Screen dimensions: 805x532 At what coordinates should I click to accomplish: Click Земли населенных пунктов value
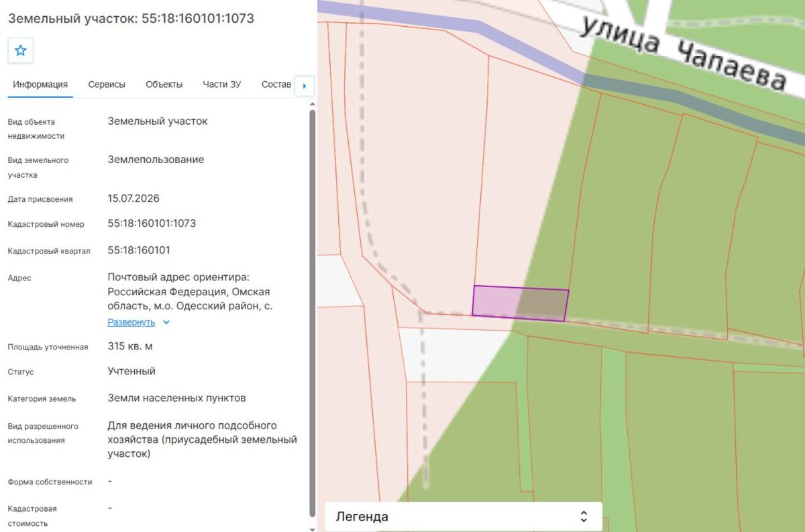(x=176, y=398)
